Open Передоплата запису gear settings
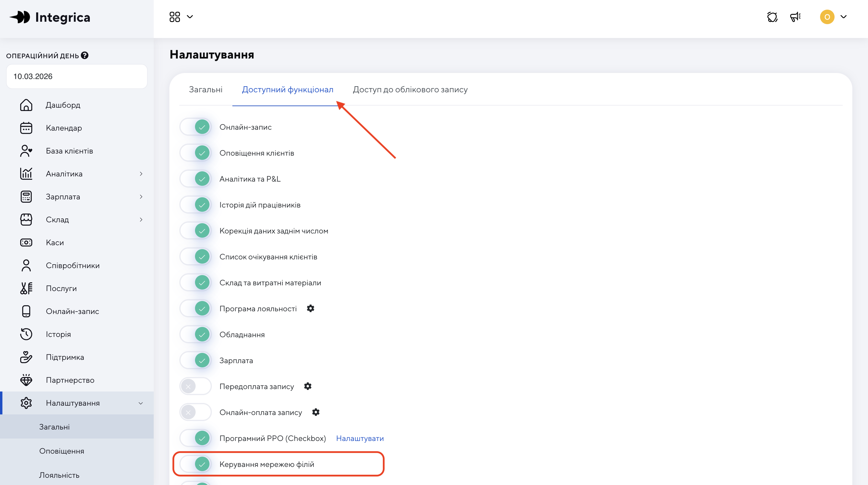This screenshot has width=868, height=485. 308,386
